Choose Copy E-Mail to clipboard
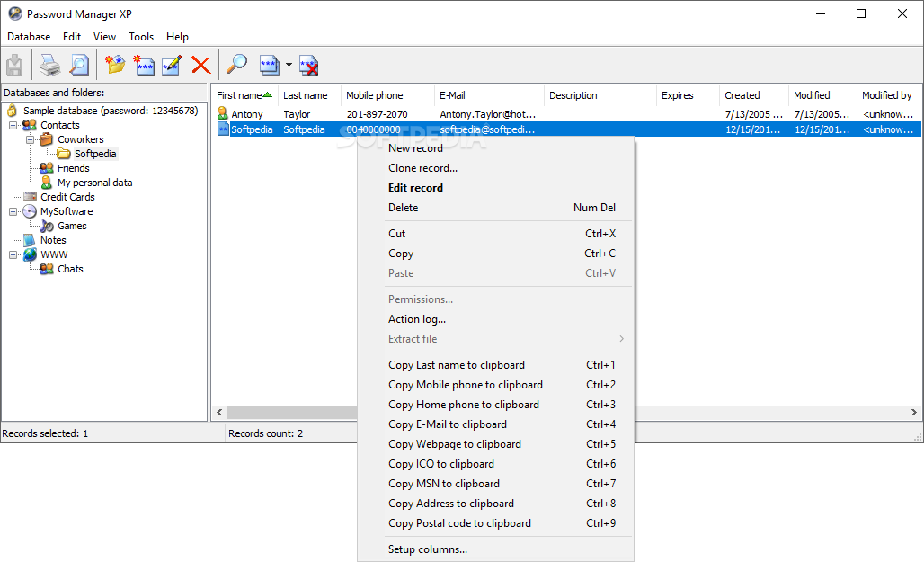Image resolution: width=924 pixels, height=562 pixels. tap(495, 424)
